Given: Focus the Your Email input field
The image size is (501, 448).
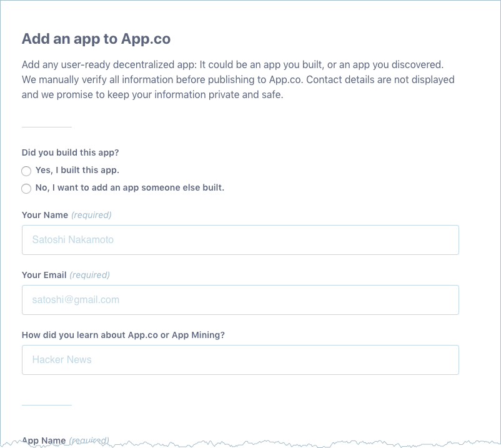Looking at the screenshot, I should click(x=240, y=300).
